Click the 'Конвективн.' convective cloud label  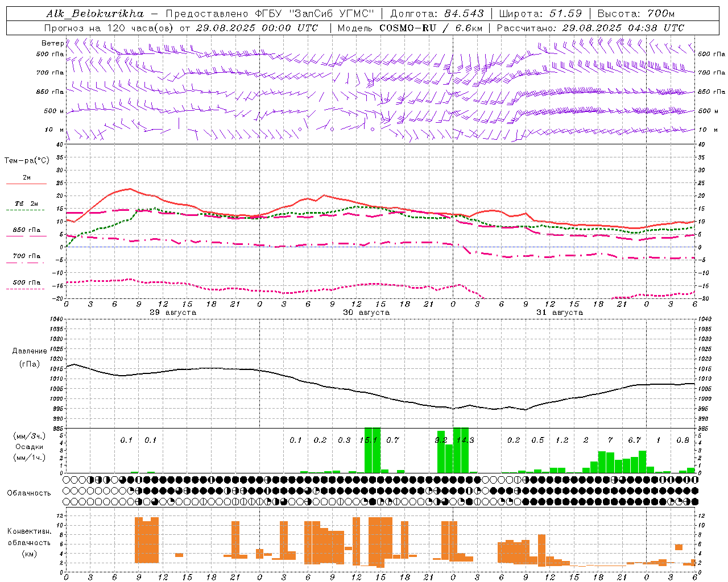click(30, 531)
